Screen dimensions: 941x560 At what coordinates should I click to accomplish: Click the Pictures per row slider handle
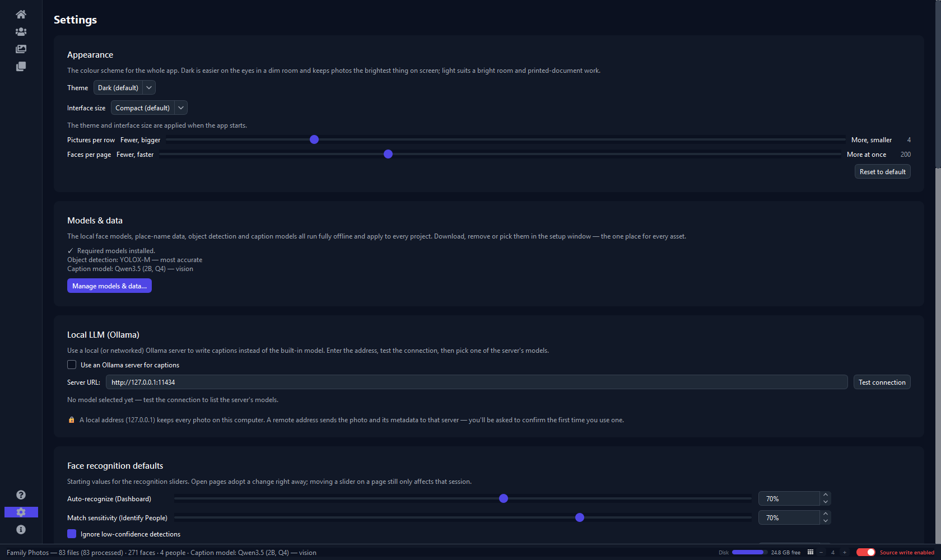click(x=314, y=139)
